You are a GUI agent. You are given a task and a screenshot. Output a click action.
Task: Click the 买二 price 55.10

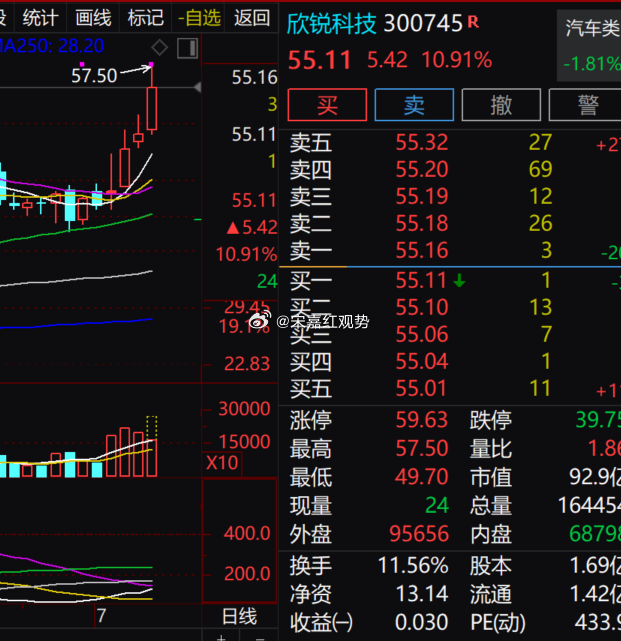(422, 307)
